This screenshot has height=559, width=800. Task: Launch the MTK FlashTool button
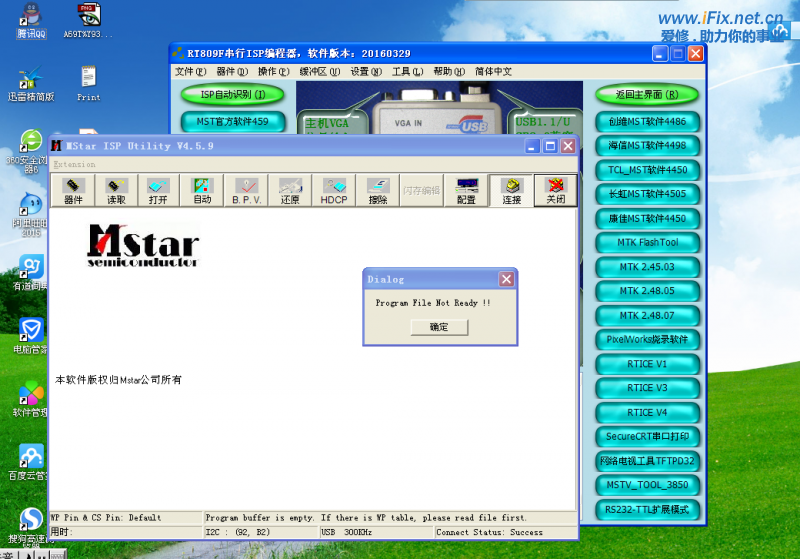[647, 242]
